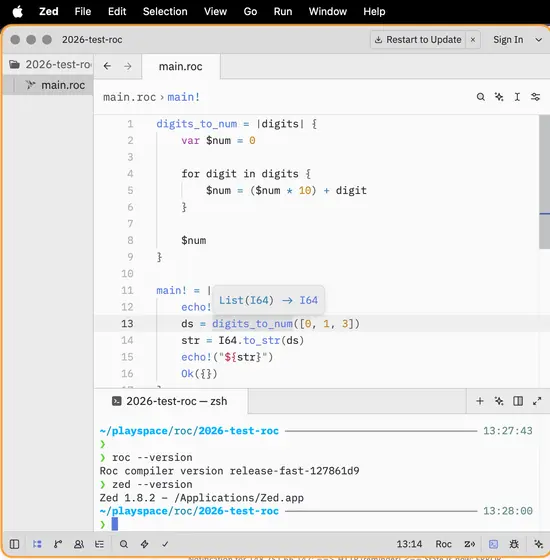550x560 pixels.
Task: Add a new terminal with plus icon
Action: (x=480, y=401)
